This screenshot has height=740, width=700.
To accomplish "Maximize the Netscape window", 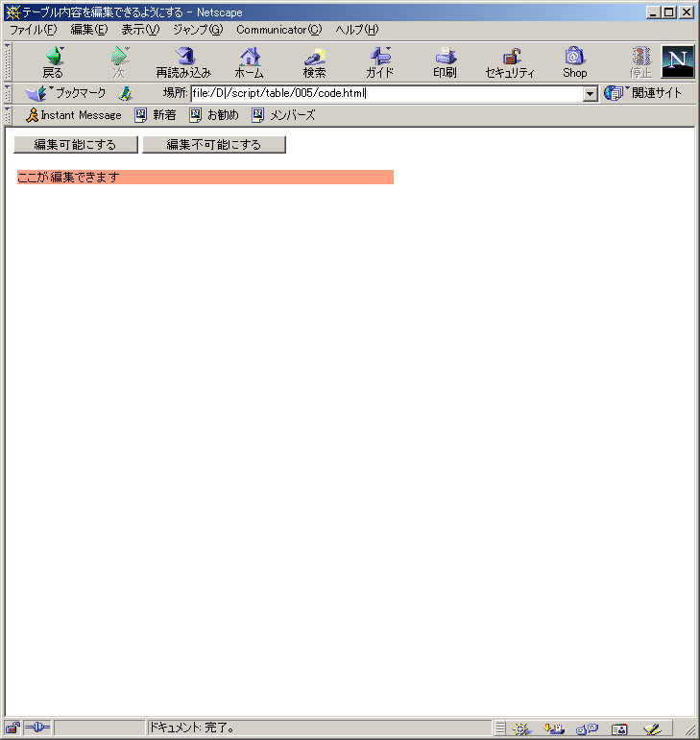I will click(669, 12).
